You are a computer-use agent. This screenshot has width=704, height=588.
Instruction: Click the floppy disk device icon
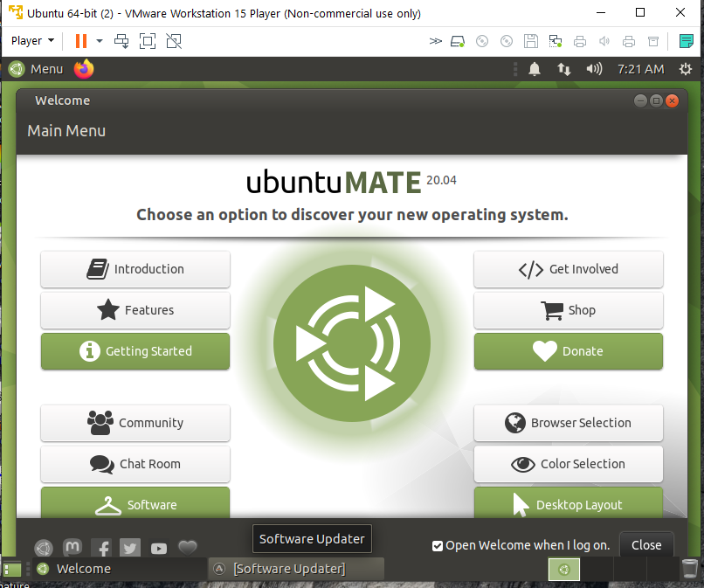[531, 41]
